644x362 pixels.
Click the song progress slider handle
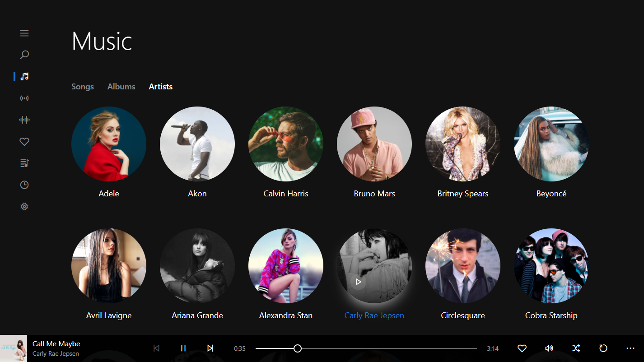[x=298, y=348]
